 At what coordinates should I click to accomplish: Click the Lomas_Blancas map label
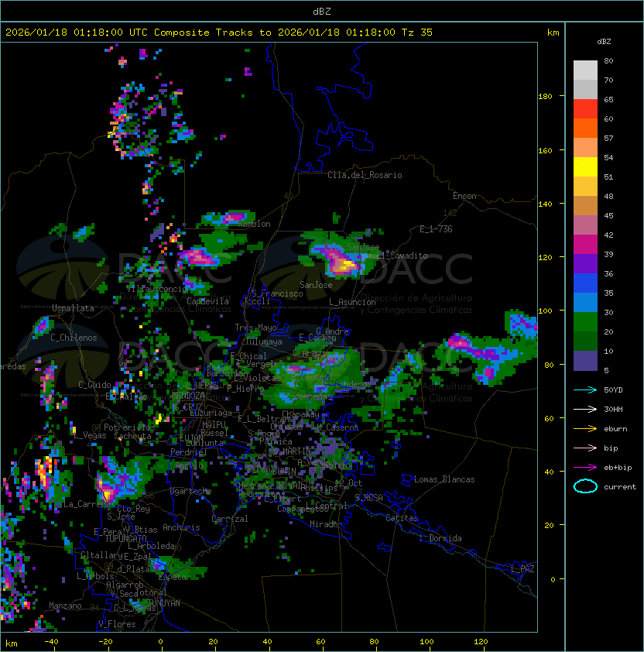click(x=444, y=479)
